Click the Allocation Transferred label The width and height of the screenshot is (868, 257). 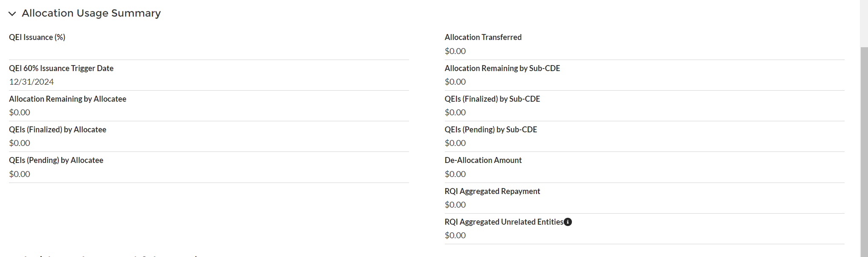(x=483, y=37)
